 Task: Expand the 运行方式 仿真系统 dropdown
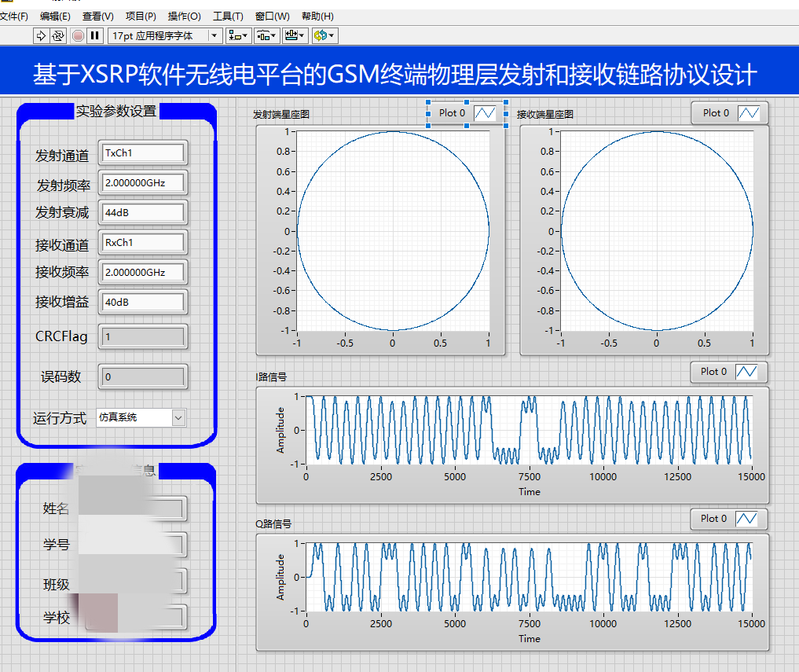[178, 418]
